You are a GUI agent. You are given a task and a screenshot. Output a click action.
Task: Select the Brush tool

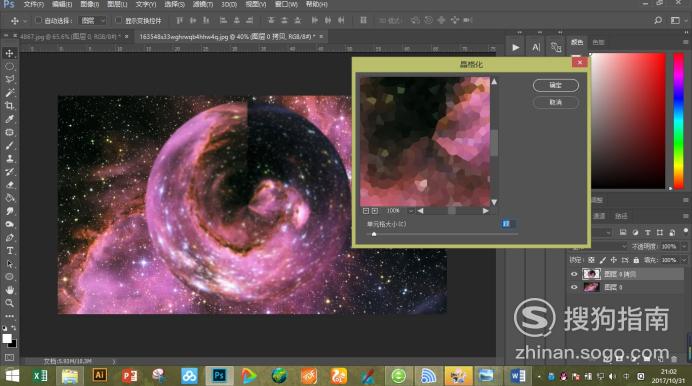pyautogui.click(x=9, y=145)
